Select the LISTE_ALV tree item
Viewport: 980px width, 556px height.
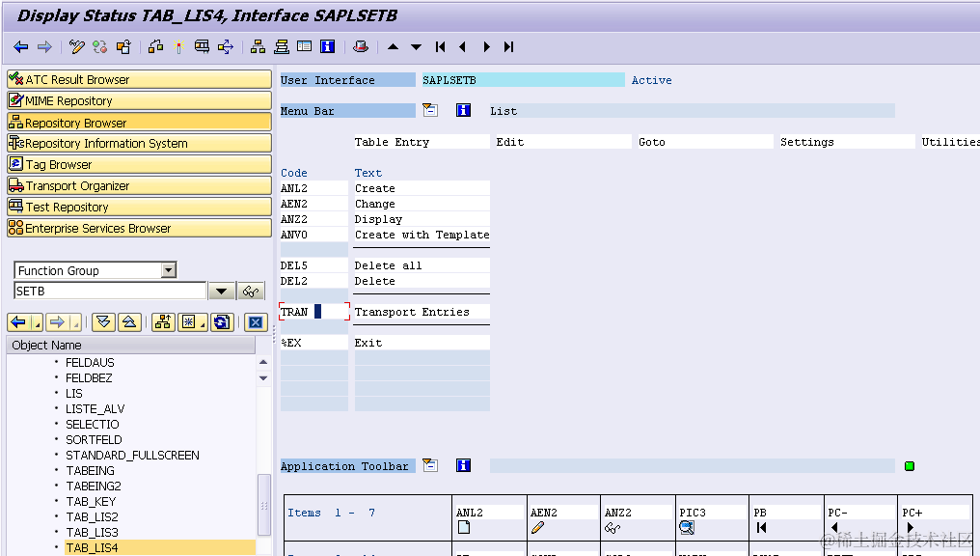(x=95, y=409)
